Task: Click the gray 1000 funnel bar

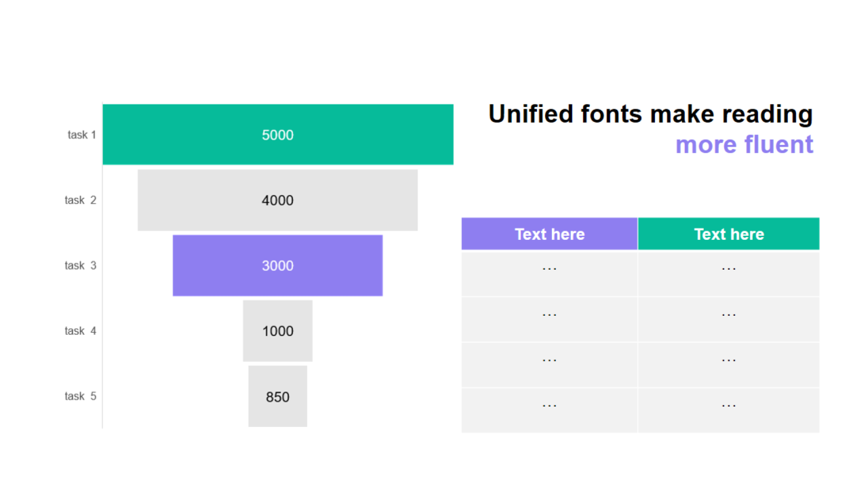Action: [x=277, y=331]
